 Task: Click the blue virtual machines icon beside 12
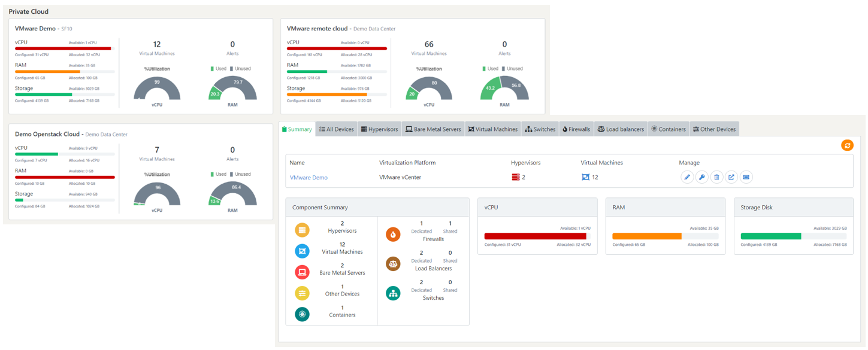[585, 177]
